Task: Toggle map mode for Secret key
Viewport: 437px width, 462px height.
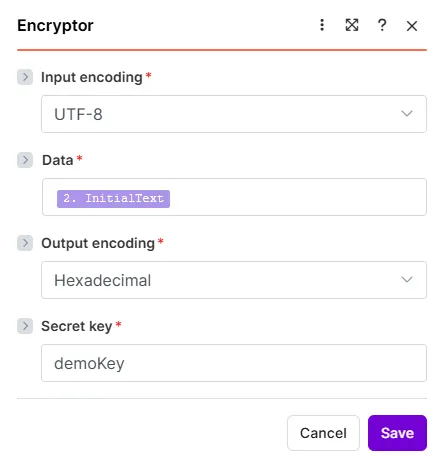Action: tap(25, 326)
